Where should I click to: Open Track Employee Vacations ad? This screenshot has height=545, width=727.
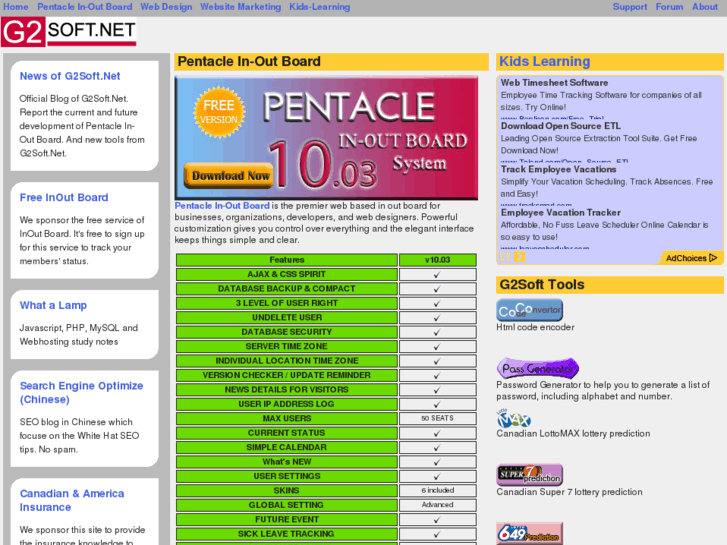tap(558, 169)
